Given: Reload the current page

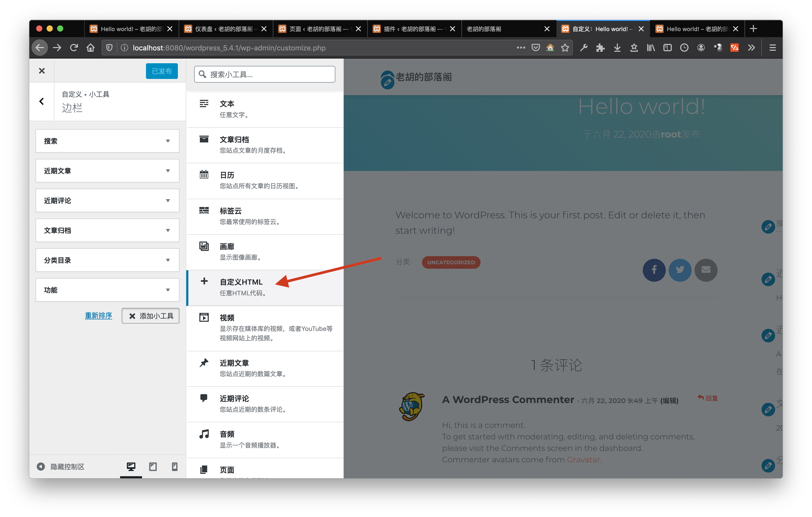Looking at the screenshot, I should click(74, 48).
